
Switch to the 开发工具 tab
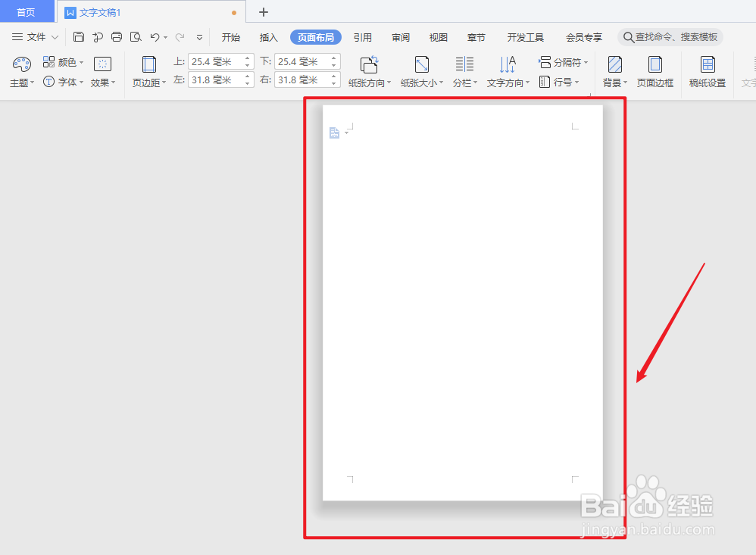coord(526,37)
